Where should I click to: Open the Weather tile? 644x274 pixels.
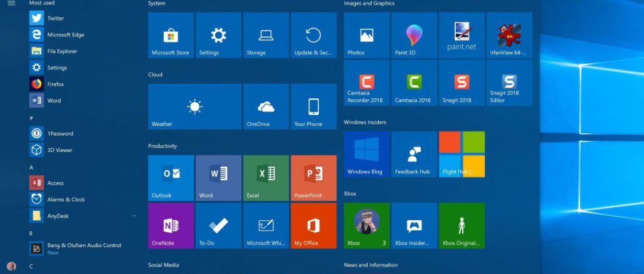point(194,107)
